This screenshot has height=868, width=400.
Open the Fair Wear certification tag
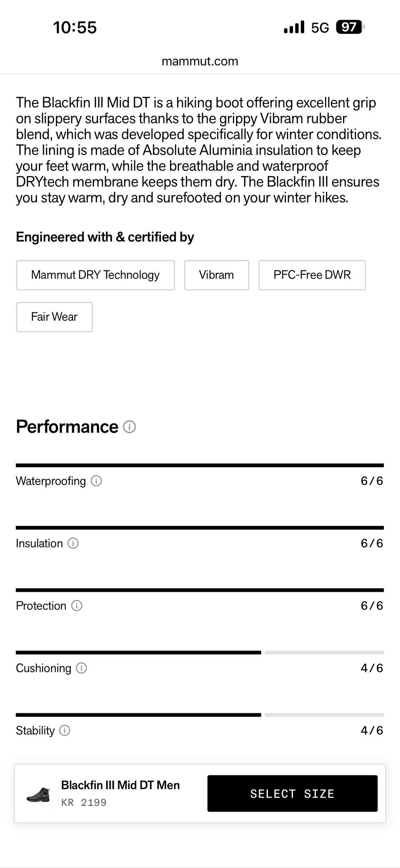[54, 317]
